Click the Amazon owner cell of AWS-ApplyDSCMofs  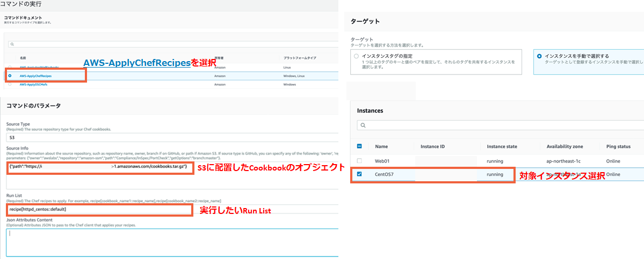click(x=220, y=84)
